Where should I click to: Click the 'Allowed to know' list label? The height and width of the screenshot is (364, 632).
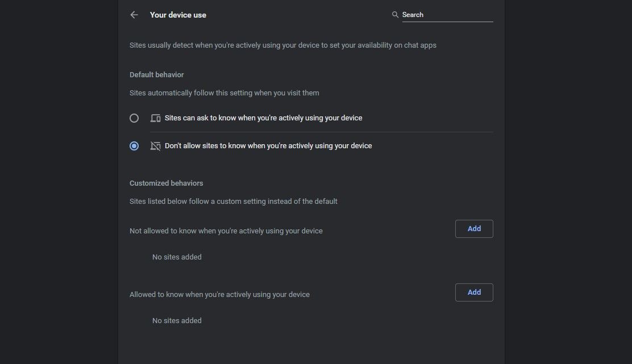pyautogui.click(x=219, y=294)
